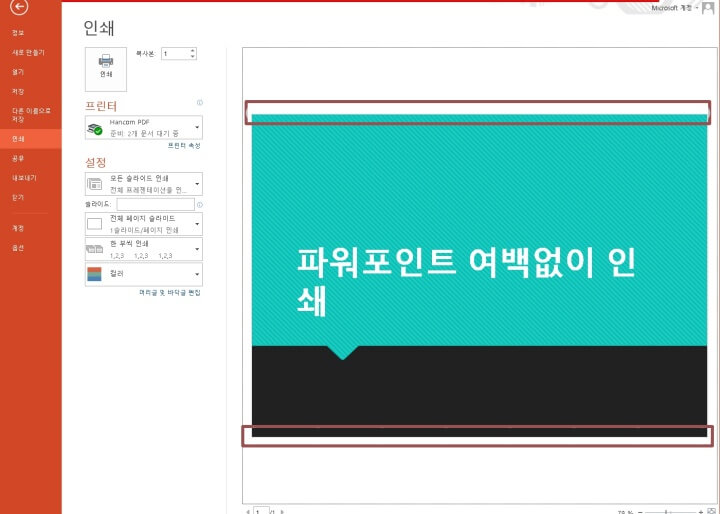The image size is (720, 514).
Task: Click the 인쇄 print button with printer icon
Action: (106, 69)
